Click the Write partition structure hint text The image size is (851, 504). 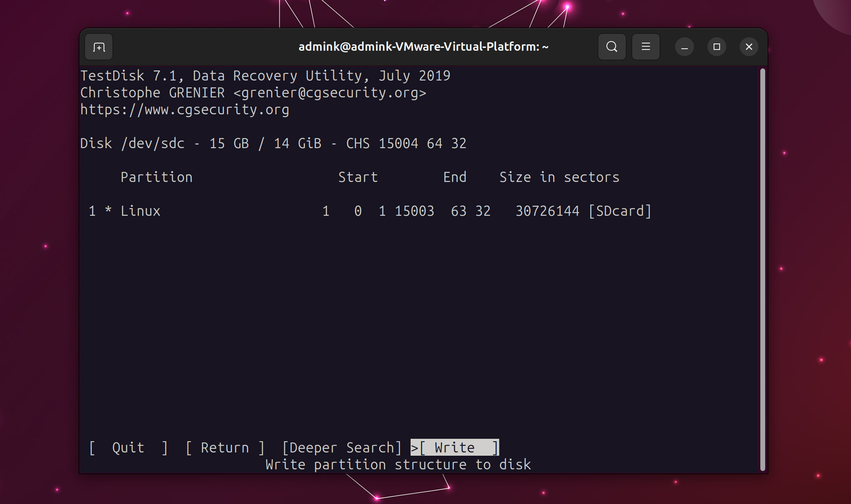pos(398,465)
